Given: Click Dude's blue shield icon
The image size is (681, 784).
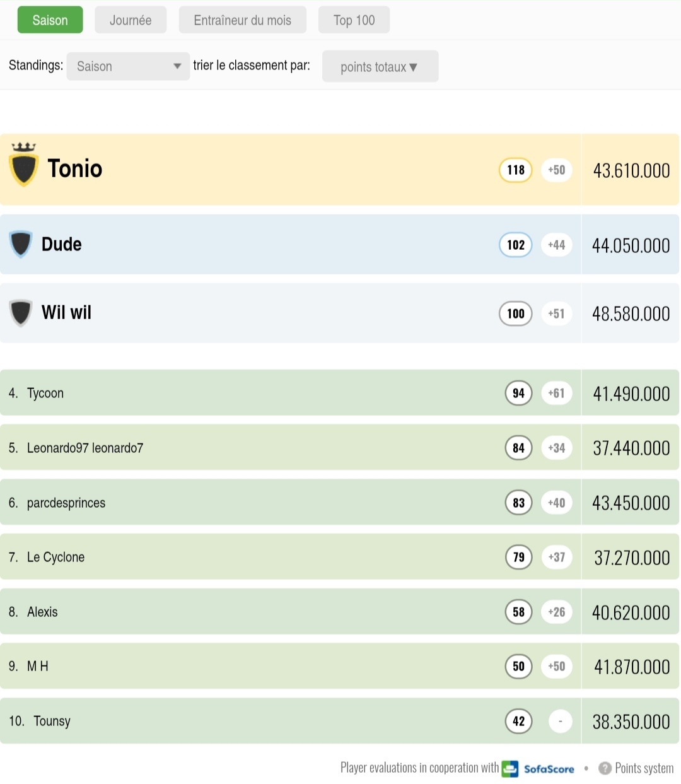Looking at the screenshot, I should click(x=21, y=244).
